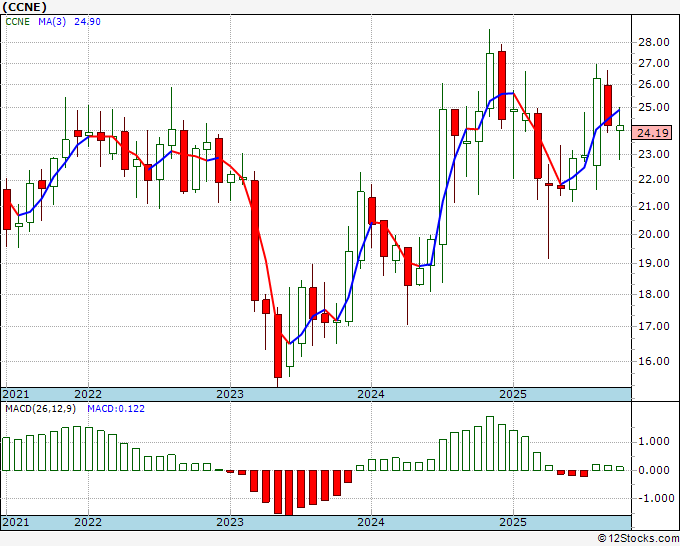680x546 pixels.
Task: Click the MACD:0.122 value label
Action: point(116,409)
